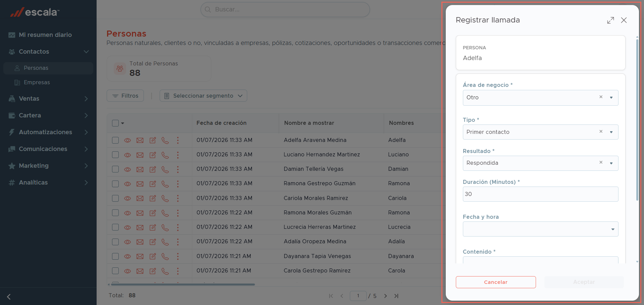Check the box for Damian Tellería Vegas
The width and height of the screenshot is (644, 305).
(115, 169)
